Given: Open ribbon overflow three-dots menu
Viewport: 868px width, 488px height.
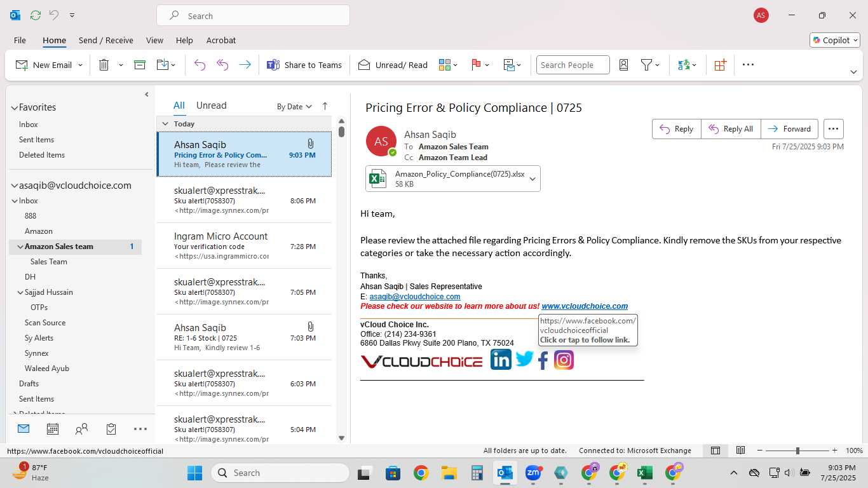Looking at the screenshot, I should (748, 65).
